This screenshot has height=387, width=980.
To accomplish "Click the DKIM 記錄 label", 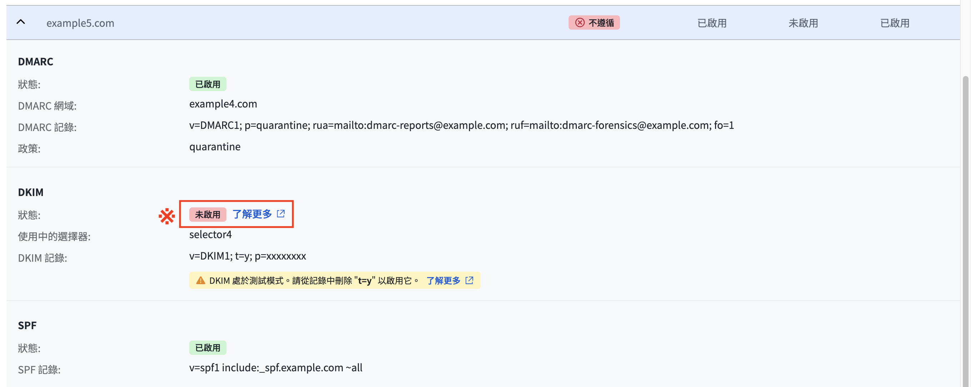I will 42,258.
